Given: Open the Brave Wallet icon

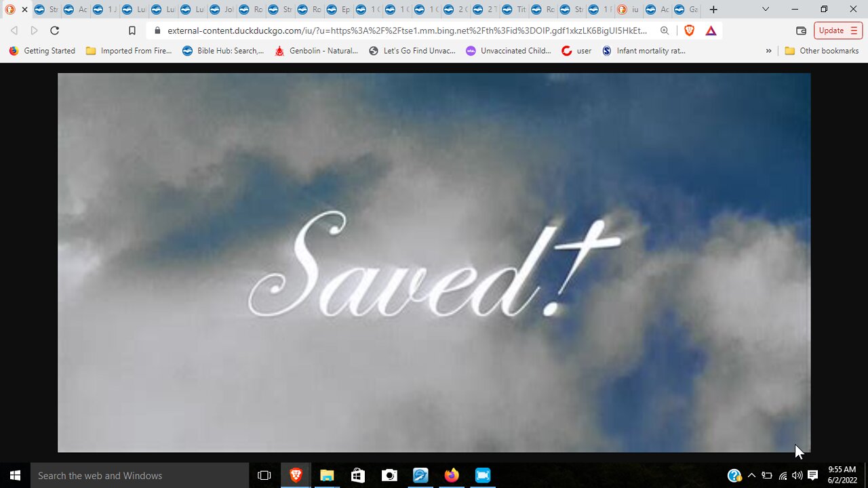Looking at the screenshot, I should tap(801, 30).
